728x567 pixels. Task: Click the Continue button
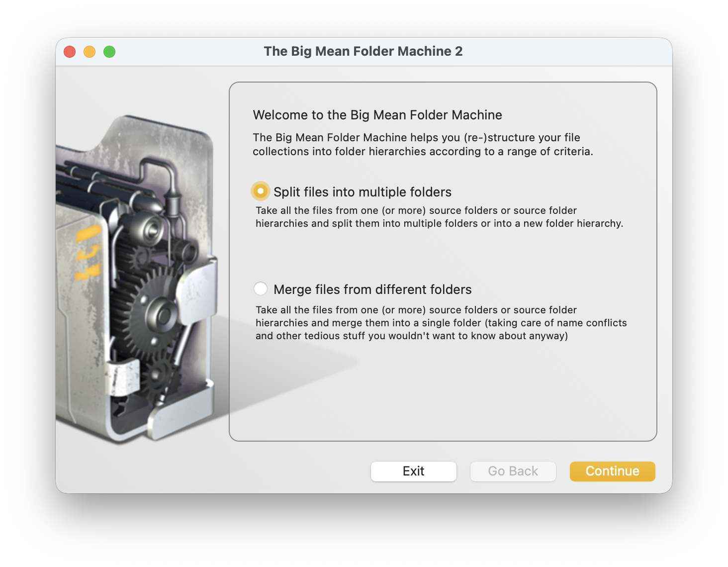(x=612, y=471)
